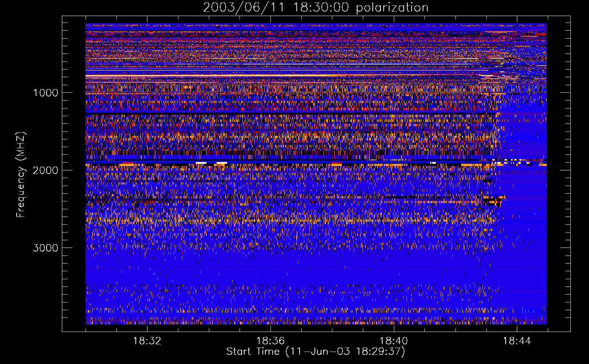Click the time axis label "18:40"
This screenshot has width=589, height=364.
[394, 341]
